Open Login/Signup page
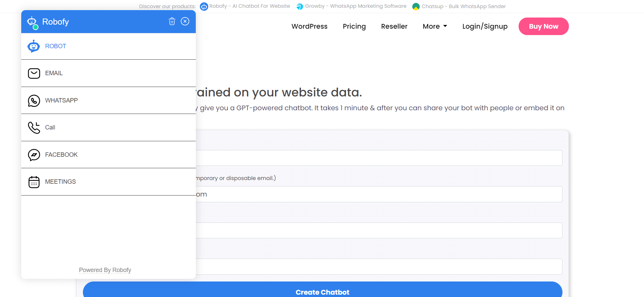This screenshot has width=644, height=297. 485,26
